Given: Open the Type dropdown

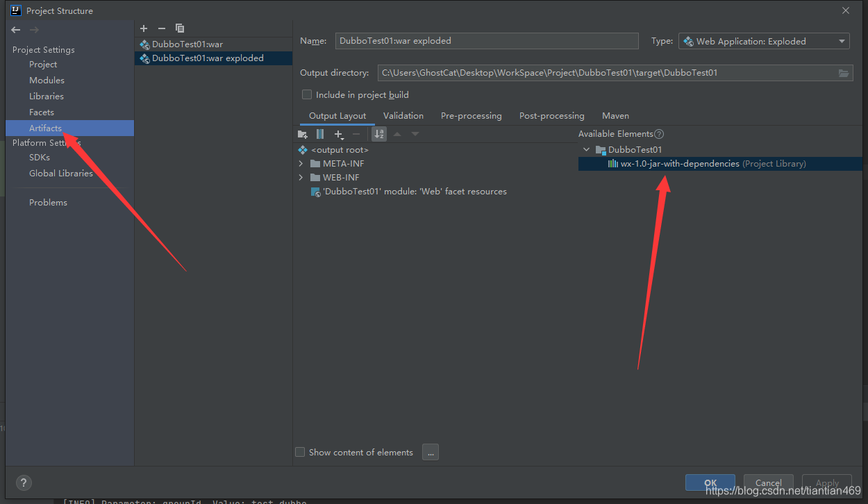Looking at the screenshot, I should 764,41.
